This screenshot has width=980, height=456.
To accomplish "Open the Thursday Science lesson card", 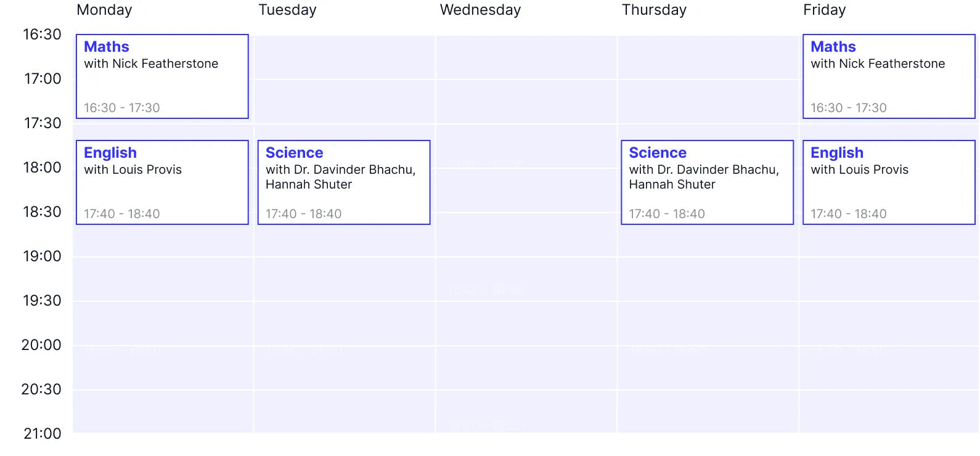I will [x=706, y=182].
